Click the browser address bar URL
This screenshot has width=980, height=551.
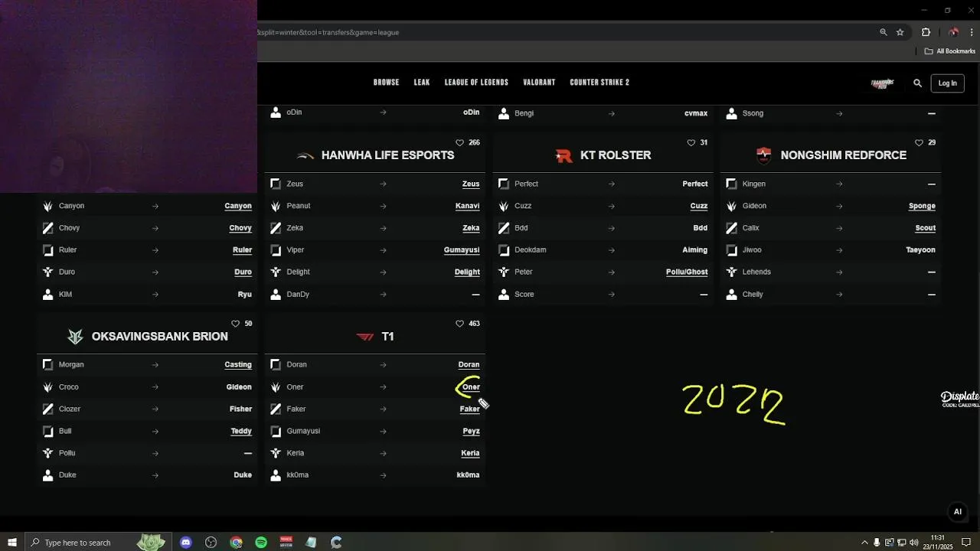328,32
